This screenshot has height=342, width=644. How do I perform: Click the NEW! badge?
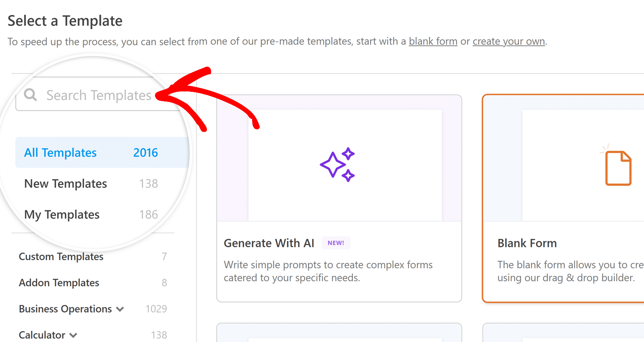tap(336, 243)
